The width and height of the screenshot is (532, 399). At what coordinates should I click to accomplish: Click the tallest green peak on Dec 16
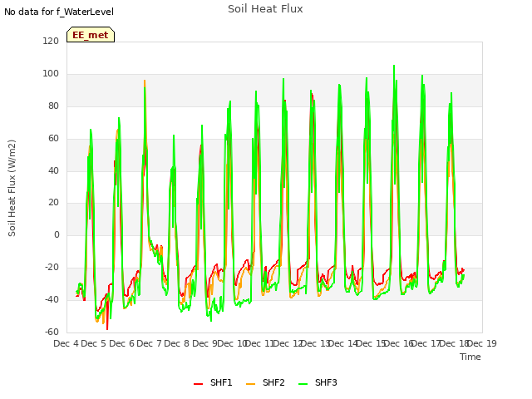point(394,66)
